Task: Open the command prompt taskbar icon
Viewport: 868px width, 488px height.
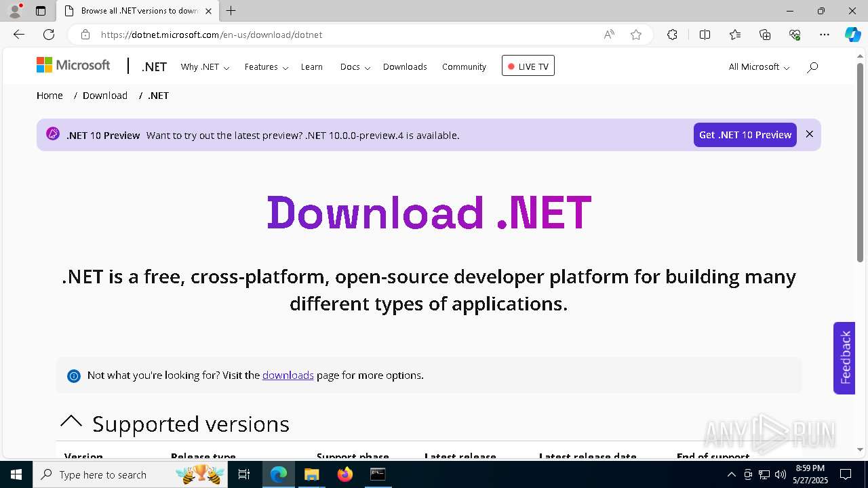Action: 378,474
